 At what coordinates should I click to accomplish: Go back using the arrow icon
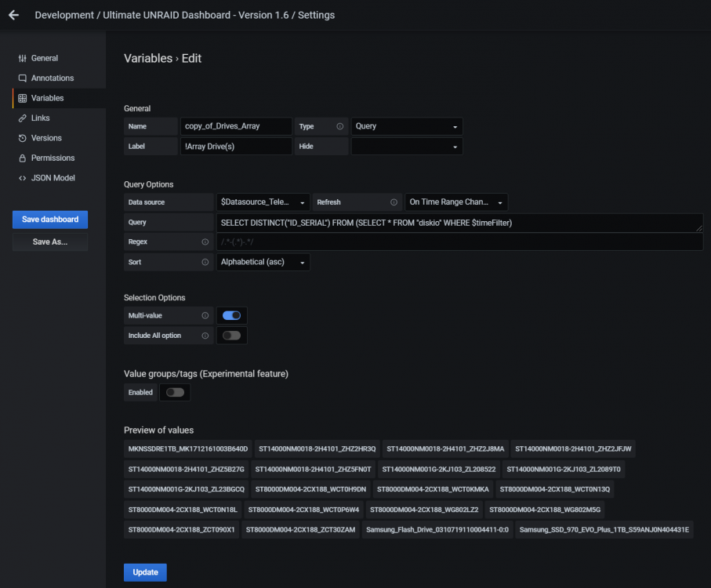pos(13,15)
